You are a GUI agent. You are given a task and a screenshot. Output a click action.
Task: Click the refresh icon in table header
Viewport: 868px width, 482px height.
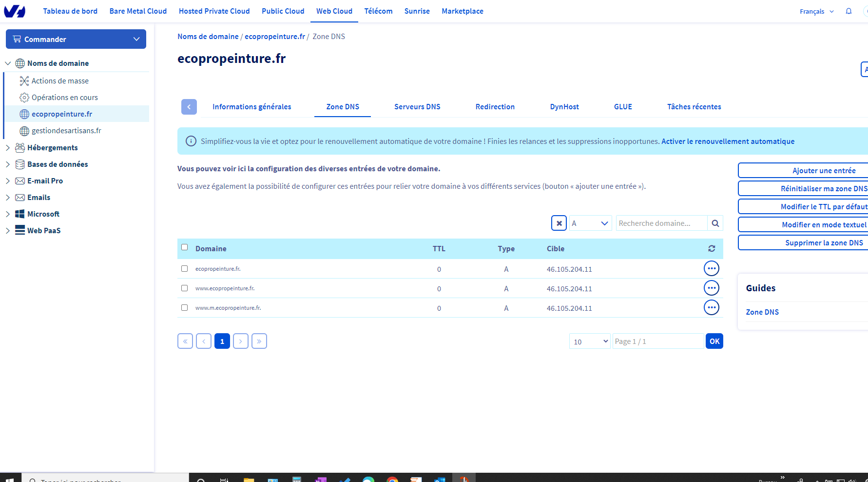pos(712,249)
